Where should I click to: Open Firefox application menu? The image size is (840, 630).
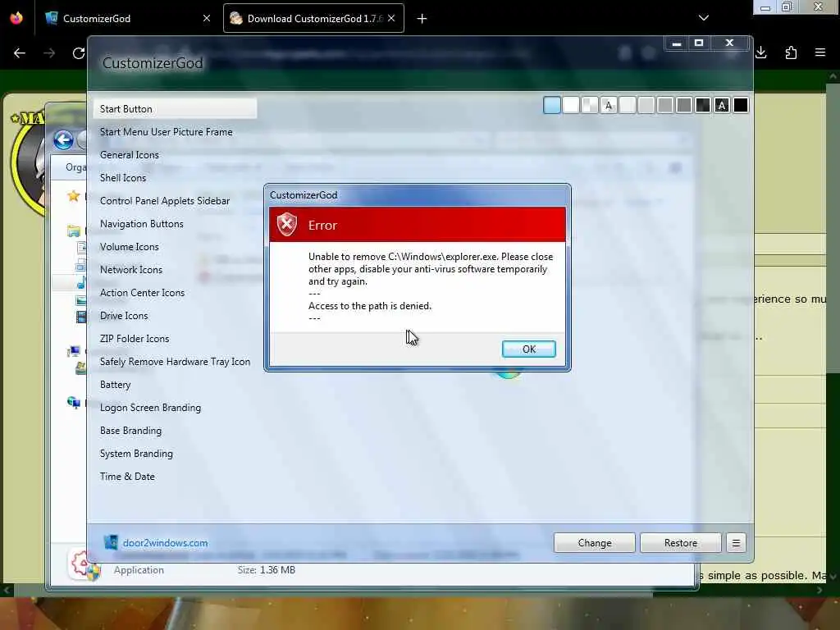(x=820, y=52)
